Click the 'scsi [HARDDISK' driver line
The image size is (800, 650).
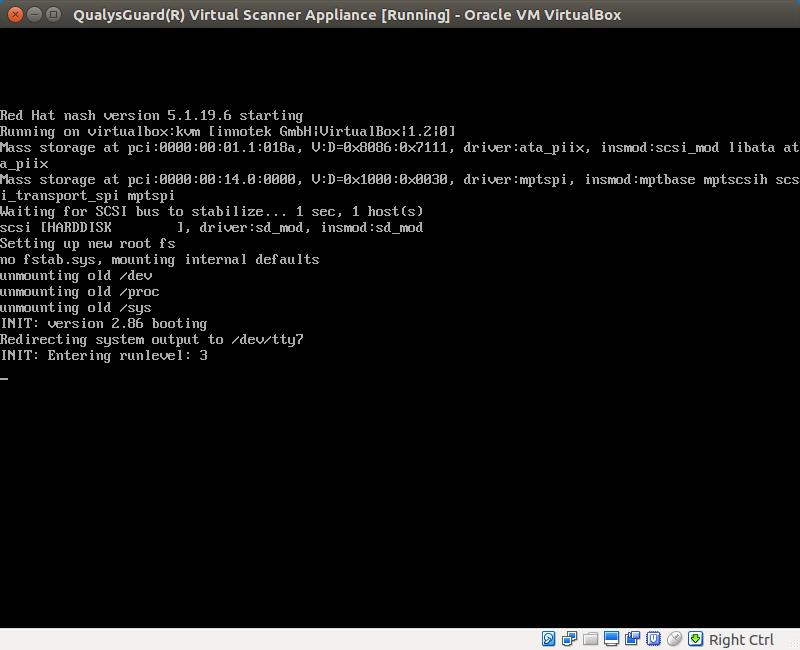(212, 228)
